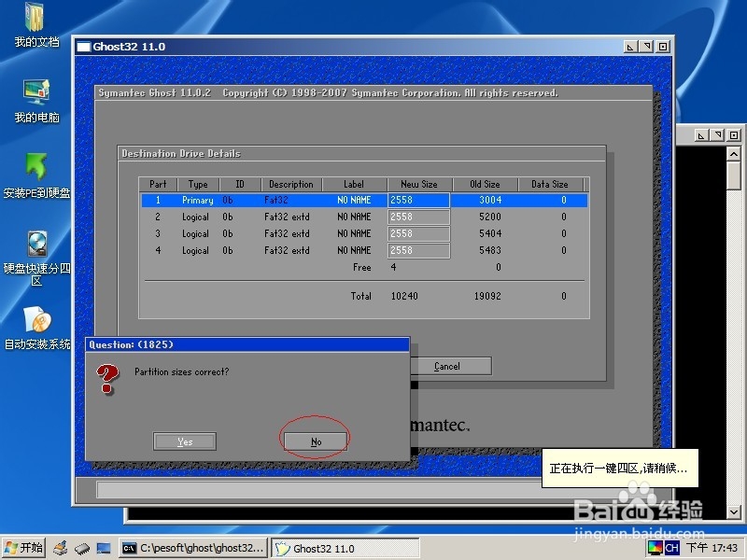The height and width of the screenshot is (560, 747).
Task: Click the Total new size 10240
Action: [404, 296]
